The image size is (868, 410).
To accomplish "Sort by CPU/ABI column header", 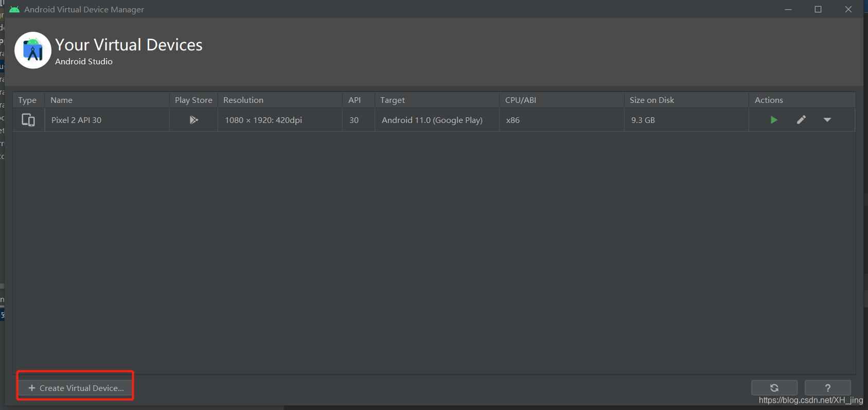I will tap(562, 100).
